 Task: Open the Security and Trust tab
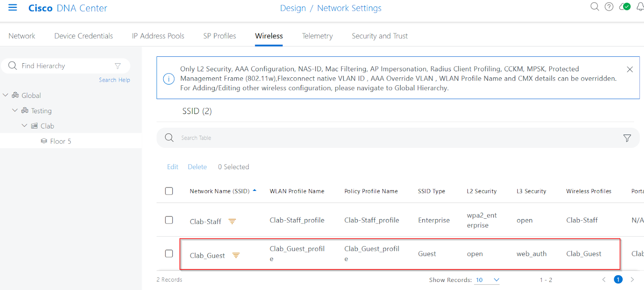[x=380, y=36]
